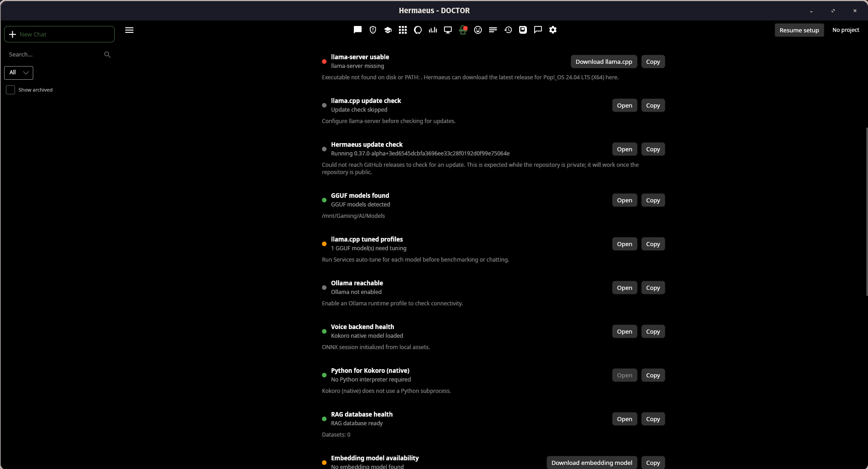Click the rounded square panel icon in toolbar
This screenshot has height=469, width=868.
coord(523,30)
